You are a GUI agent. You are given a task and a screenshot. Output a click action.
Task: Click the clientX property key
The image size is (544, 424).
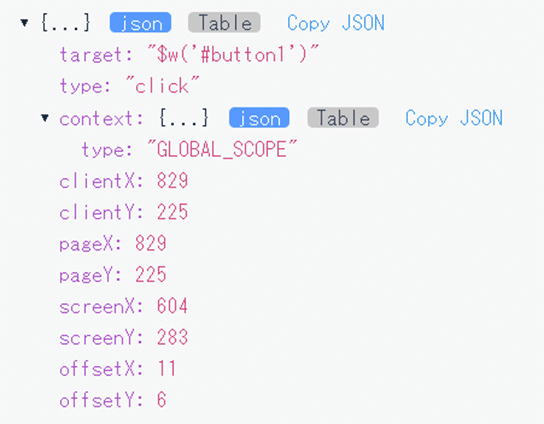(101, 181)
